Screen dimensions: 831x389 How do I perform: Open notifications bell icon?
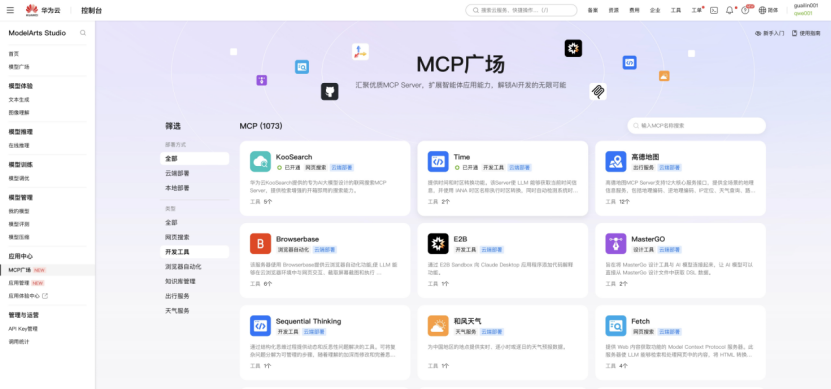(729, 10)
